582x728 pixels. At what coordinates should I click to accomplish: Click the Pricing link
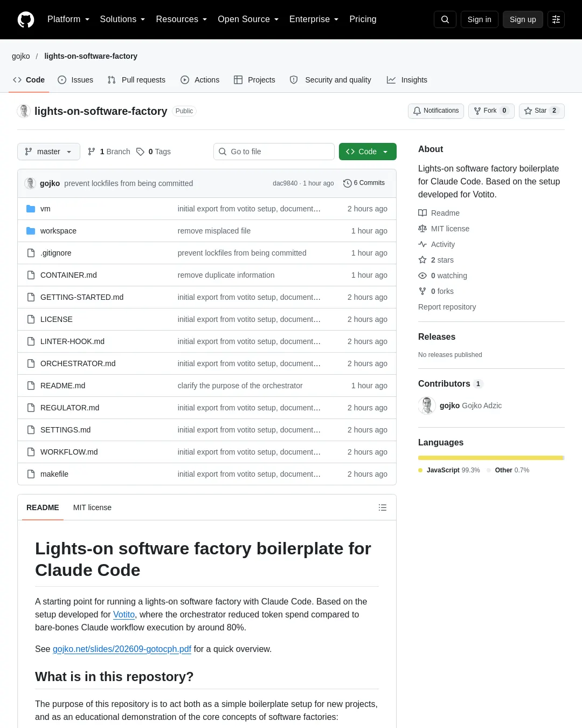(363, 19)
